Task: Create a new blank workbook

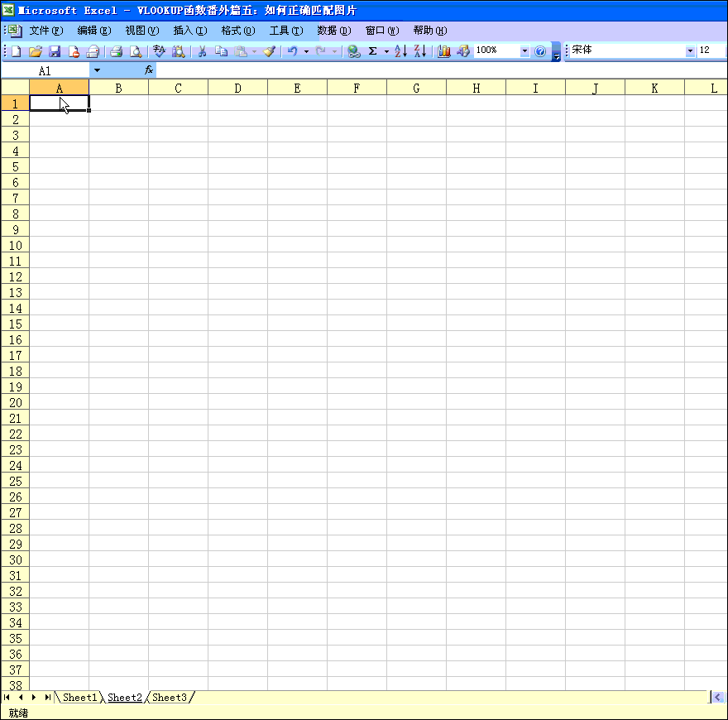Action: click(16, 51)
